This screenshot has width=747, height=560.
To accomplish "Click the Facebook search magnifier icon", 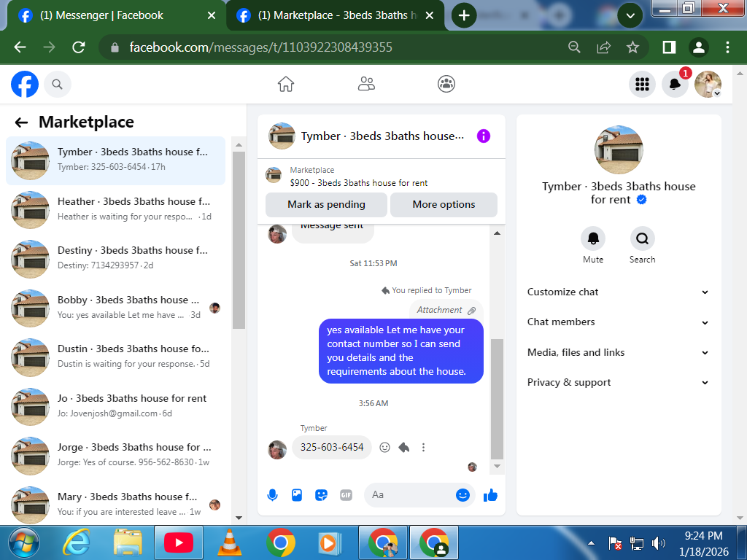I will coord(57,85).
